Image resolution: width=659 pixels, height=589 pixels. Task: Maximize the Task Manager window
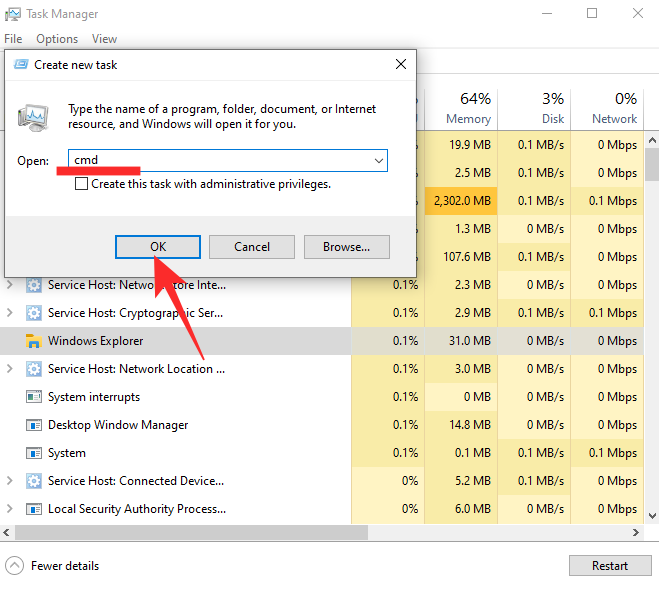592,13
